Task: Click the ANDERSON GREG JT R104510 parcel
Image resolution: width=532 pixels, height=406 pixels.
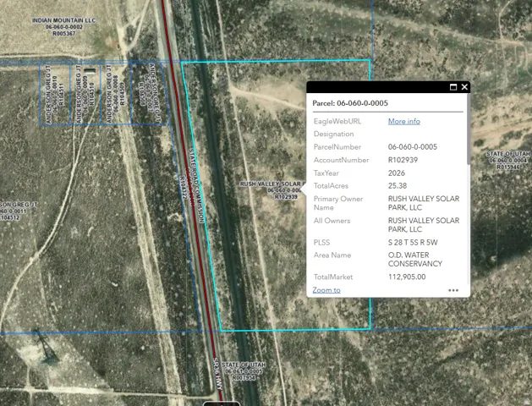Action: pyautogui.click(x=85, y=94)
